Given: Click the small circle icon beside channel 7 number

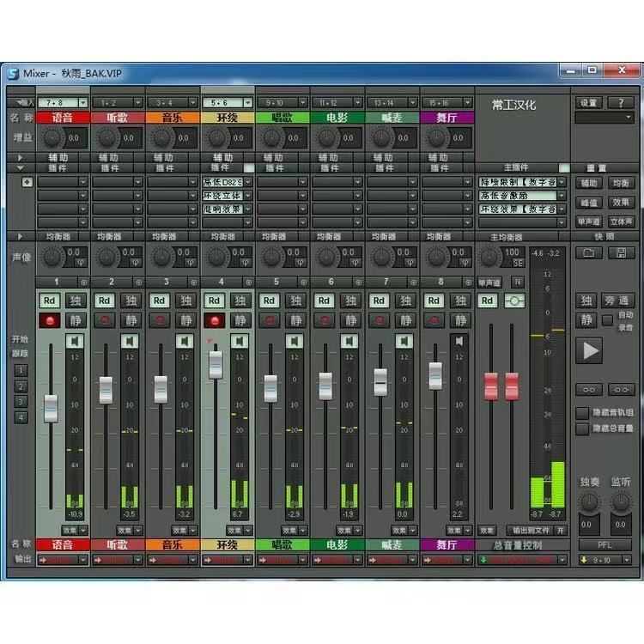Looking at the screenshot, I should click(414, 283).
